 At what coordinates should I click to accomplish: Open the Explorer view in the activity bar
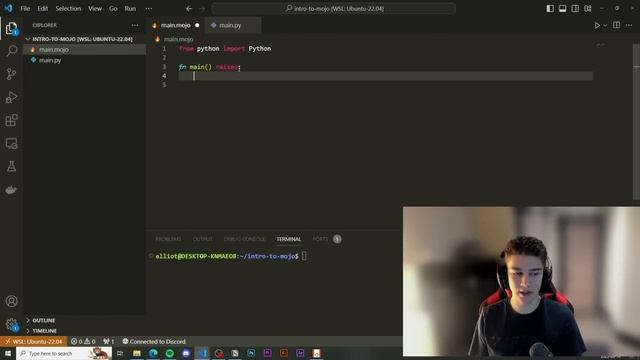11,28
